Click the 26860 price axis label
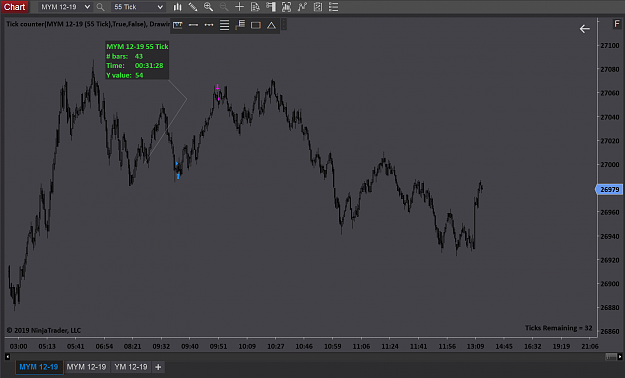625x378 pixels. 610,331
